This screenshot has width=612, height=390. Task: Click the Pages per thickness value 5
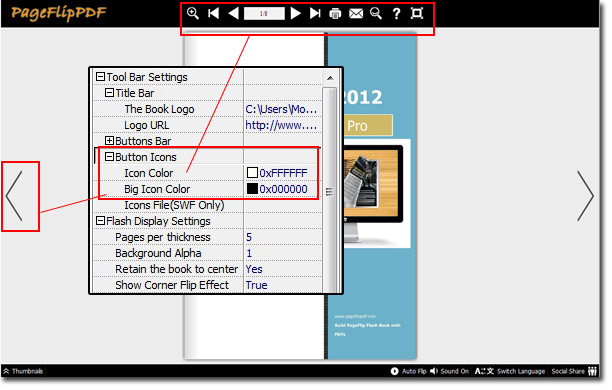249,237
